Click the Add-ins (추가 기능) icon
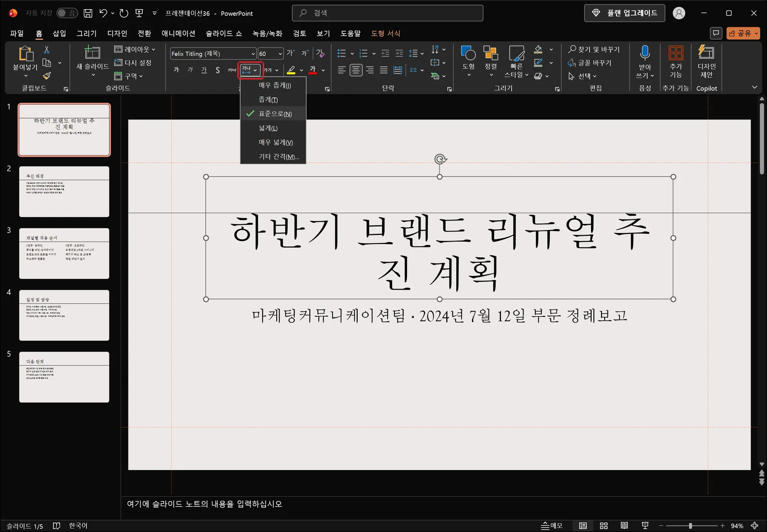 (x=676, y=53)
